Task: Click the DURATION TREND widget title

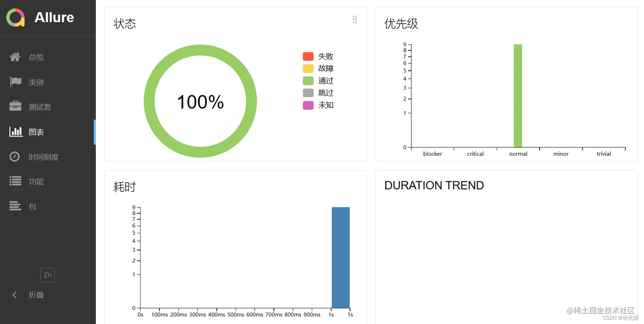Action: coord(434,185)
